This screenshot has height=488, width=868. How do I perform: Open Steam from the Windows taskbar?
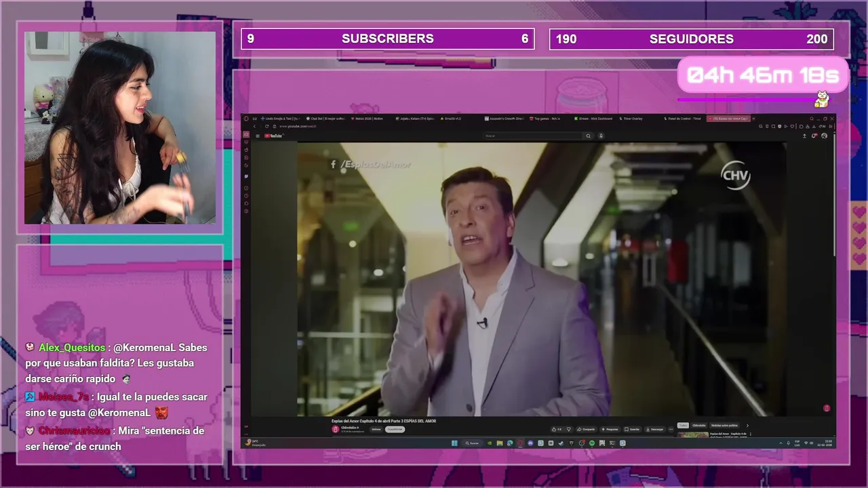[561, 443]
